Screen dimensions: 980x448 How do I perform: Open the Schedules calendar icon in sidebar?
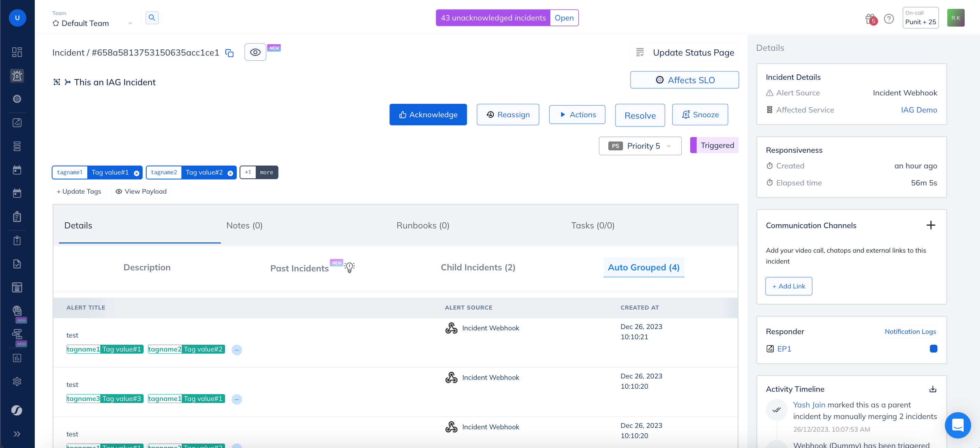click(x=17, y=169)
